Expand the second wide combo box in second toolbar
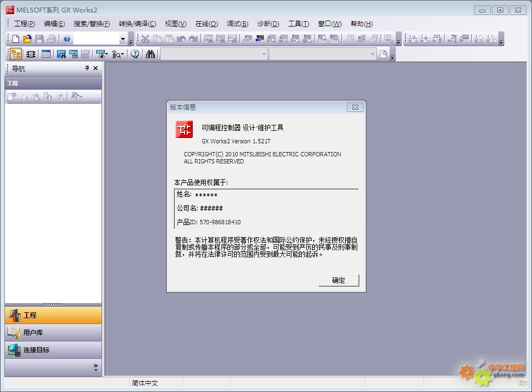Screen dimensions: 532x392 pos(372,54)
